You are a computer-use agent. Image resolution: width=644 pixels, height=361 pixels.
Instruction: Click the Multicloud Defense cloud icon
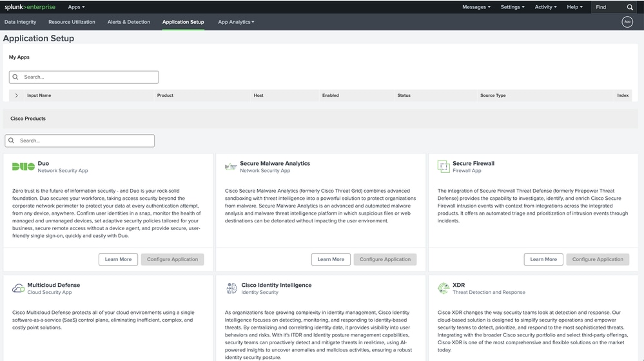pos(18,288)
